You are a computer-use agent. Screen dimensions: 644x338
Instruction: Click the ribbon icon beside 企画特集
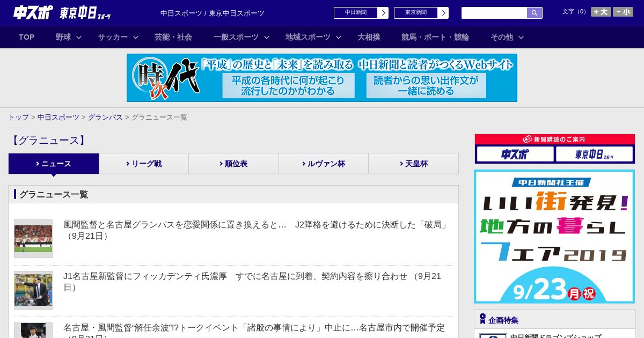tap(482, 319)
